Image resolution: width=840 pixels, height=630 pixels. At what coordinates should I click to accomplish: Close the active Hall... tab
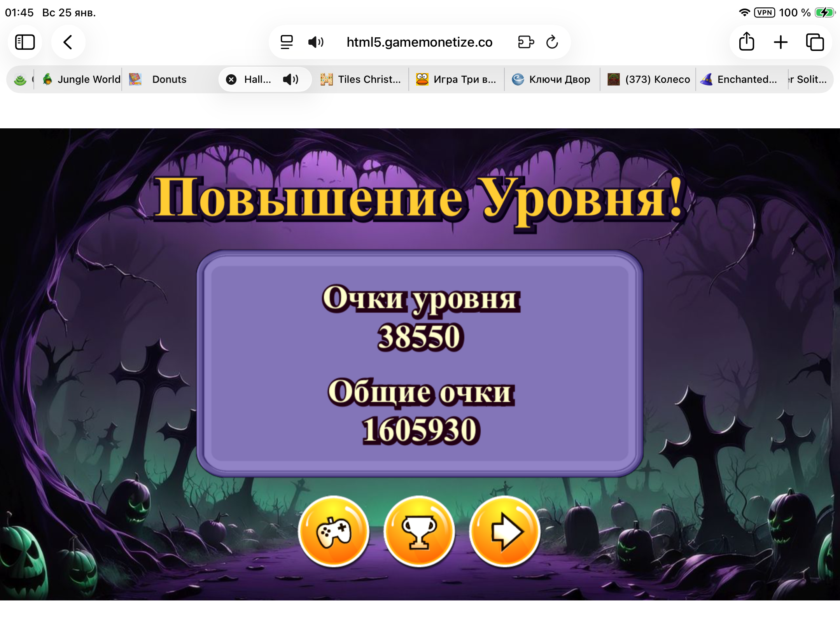click(x=231, y=79)
